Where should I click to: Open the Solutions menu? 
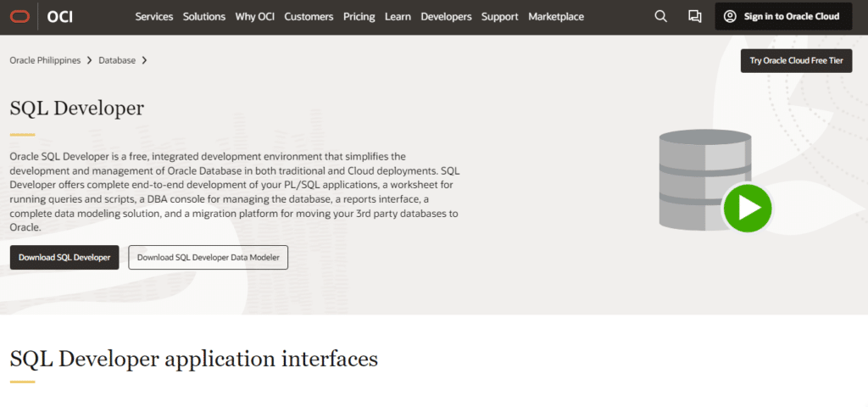tap(204, 17)
